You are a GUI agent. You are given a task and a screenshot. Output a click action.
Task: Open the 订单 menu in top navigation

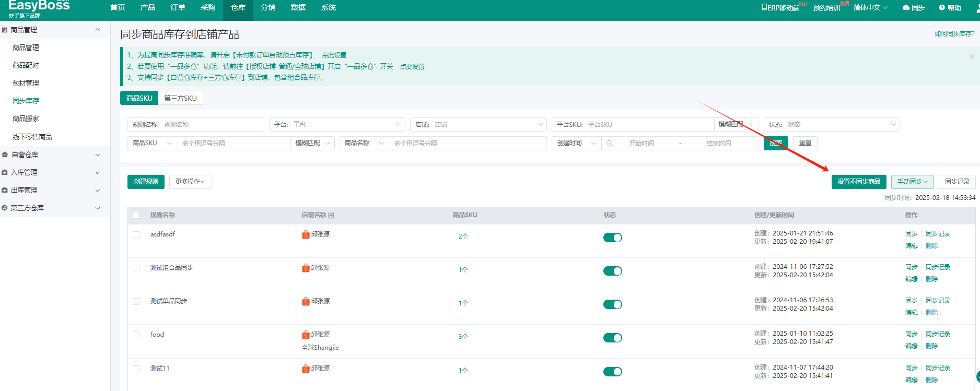coord(178,7)
